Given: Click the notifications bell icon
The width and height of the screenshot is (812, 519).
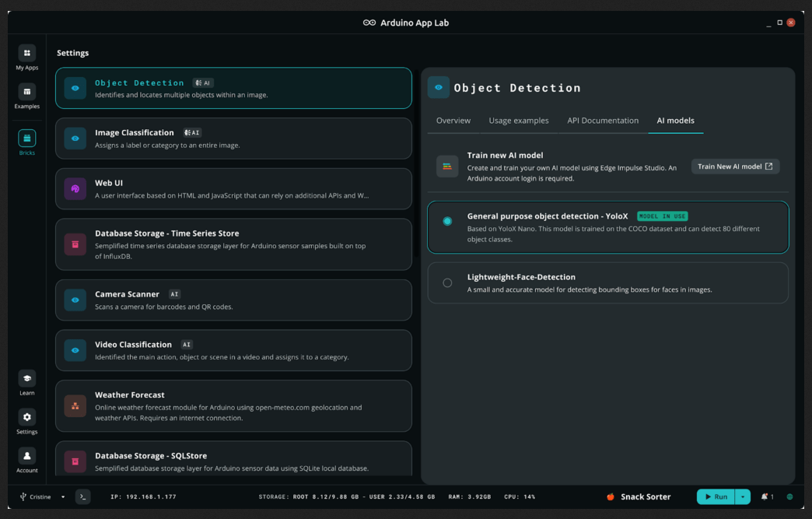Looking at the screenshot, I should tap(765, 496).
